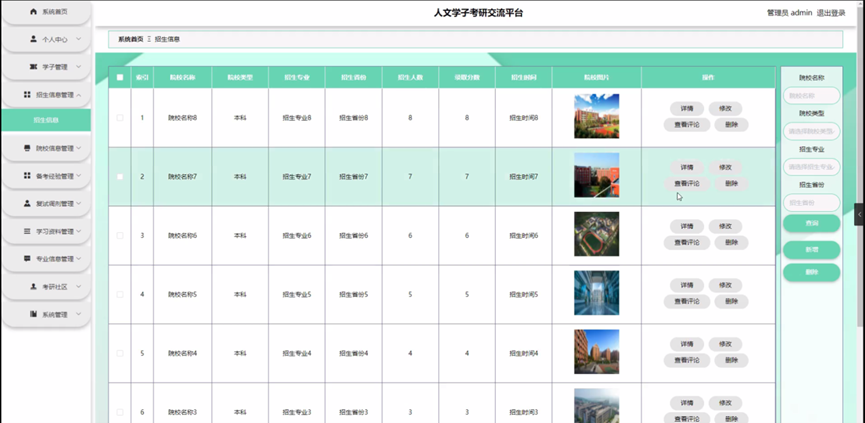Image resolution: width=865 pixels, height=423 pixels.
Task: Click 删除 for row 院校名称7
Action: (x=731, y=184)
